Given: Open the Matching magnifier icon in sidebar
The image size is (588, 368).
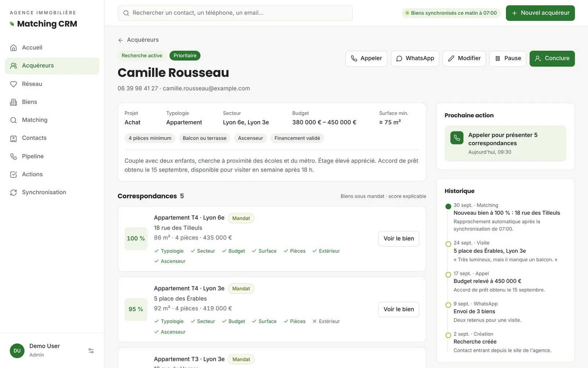Looking at the screenshot, I should (14, 120).
